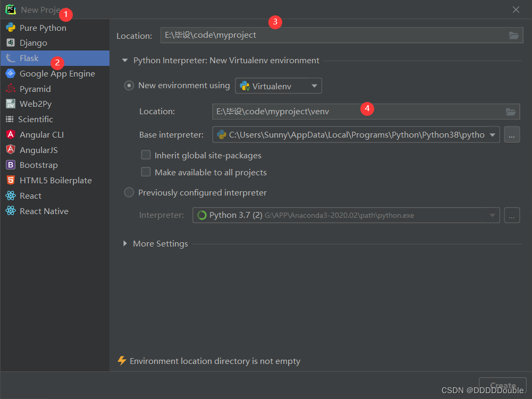Image resolution: width=532 pixels, height=399 pixels.
Task: Select AngularJS project type
Action: [x=55, y=150]
